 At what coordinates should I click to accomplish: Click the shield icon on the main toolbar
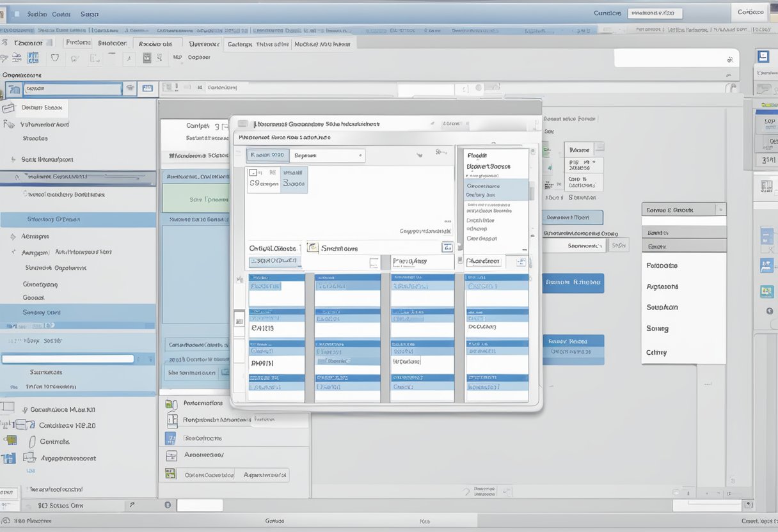[x=55, y=58]
